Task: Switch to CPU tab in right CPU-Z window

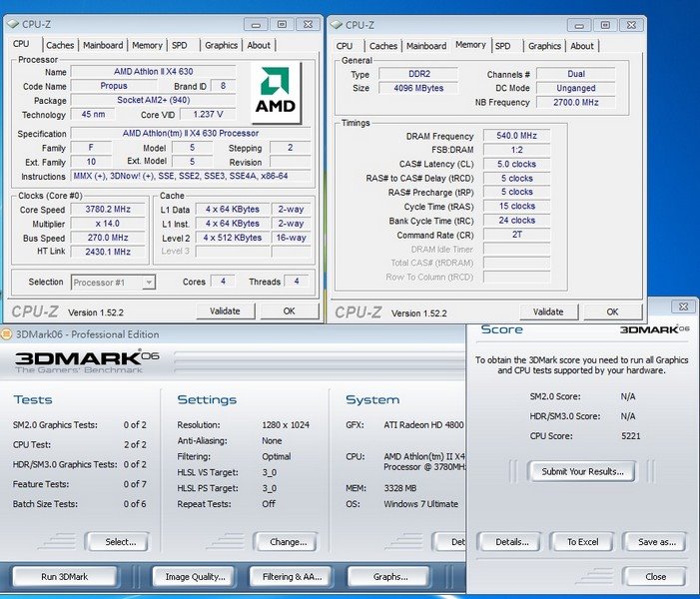Action: point(345,46)
